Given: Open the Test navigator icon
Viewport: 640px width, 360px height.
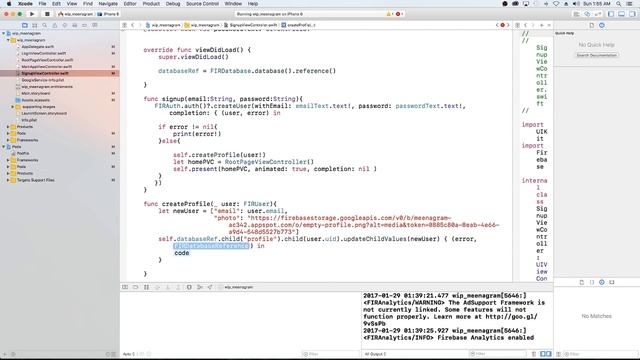Looking at the screenshot, I should [x=64, y=25].
